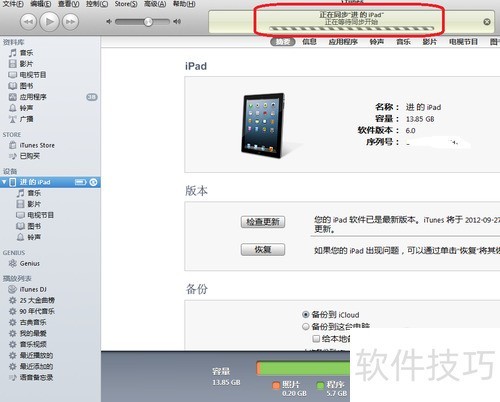
Task: Click the high-volume speaker icon
Action: [177, 22]
